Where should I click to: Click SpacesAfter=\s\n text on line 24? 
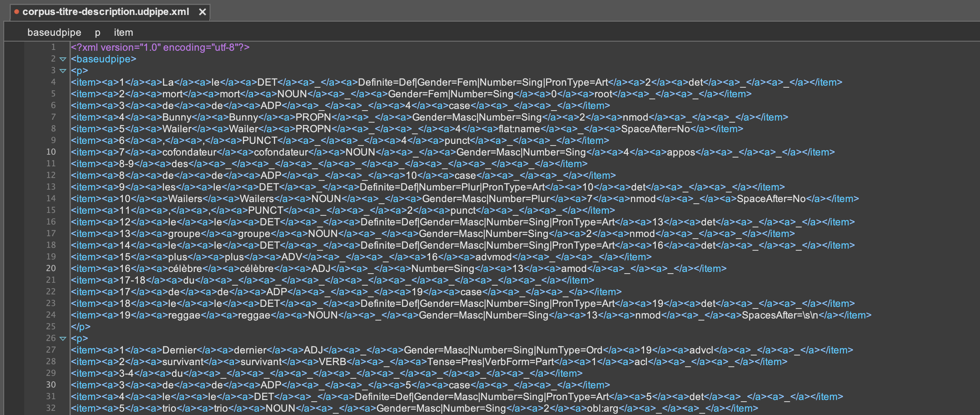pos(780,315)
